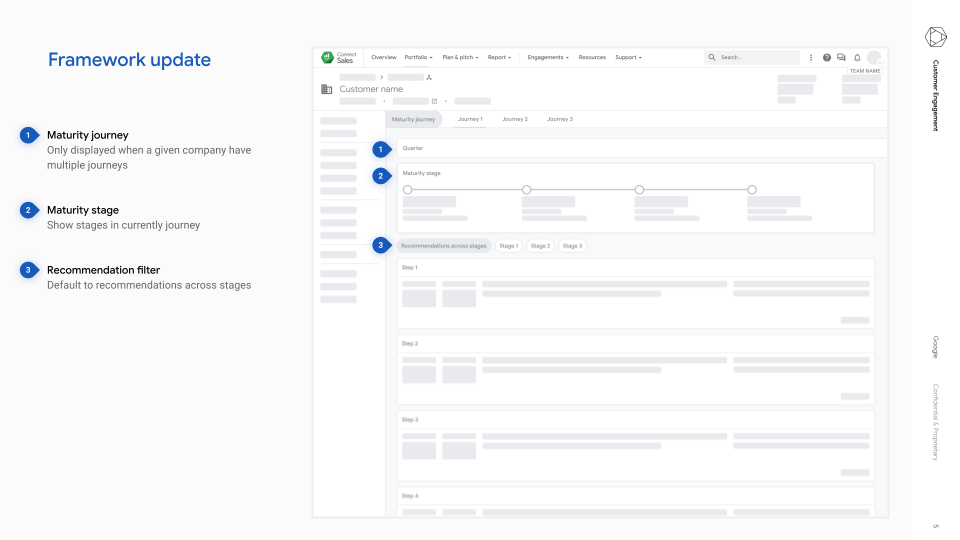Click the Recommendation filter legend heading
This screenshot has width=960, height=540.
(103, 270)
